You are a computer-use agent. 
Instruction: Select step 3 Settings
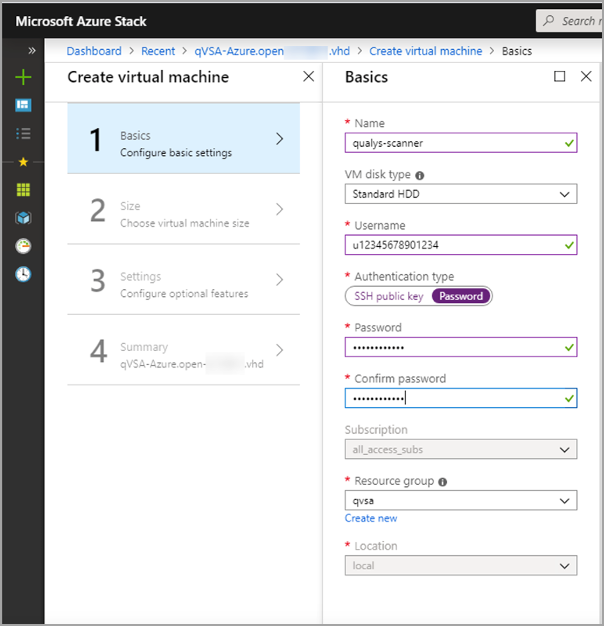[184, 279]
